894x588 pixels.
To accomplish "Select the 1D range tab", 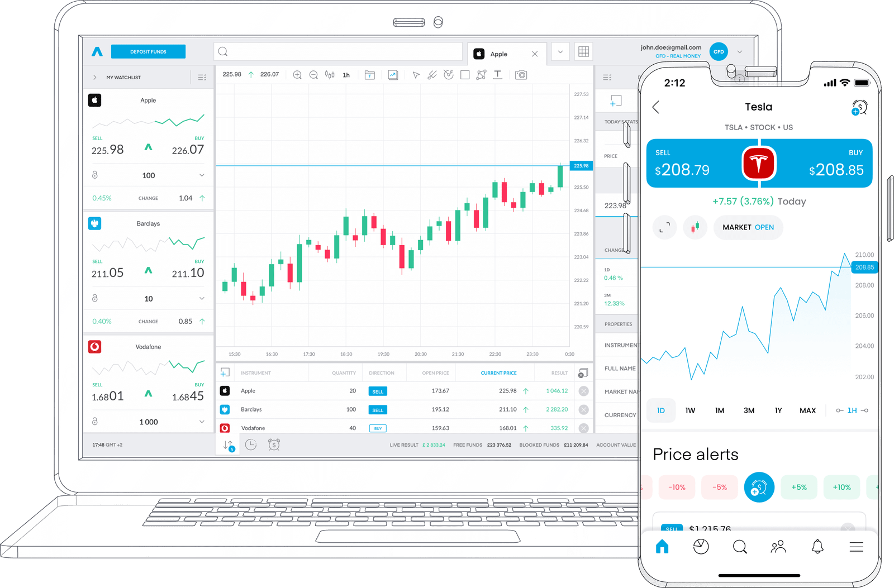I will [661, 410].
